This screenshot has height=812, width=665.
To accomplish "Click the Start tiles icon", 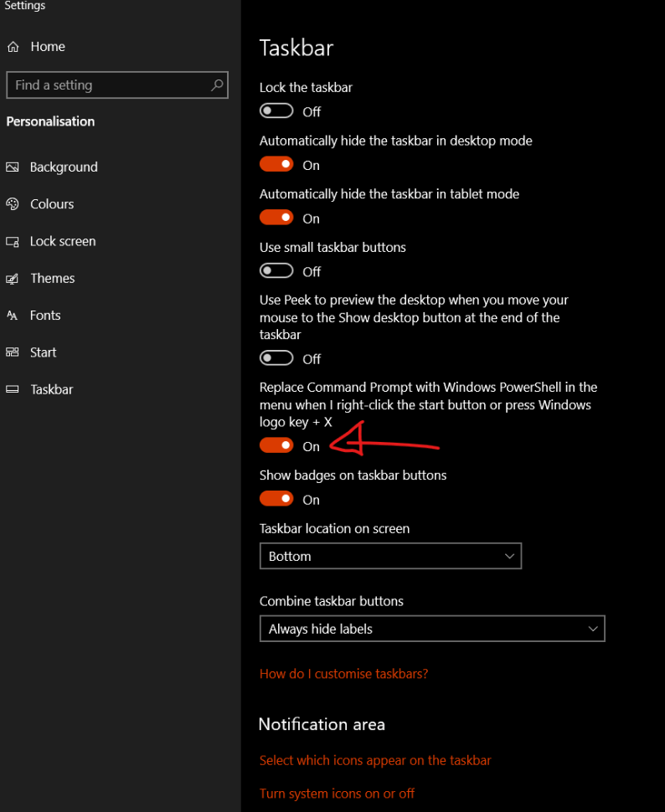I will (13, 352).
